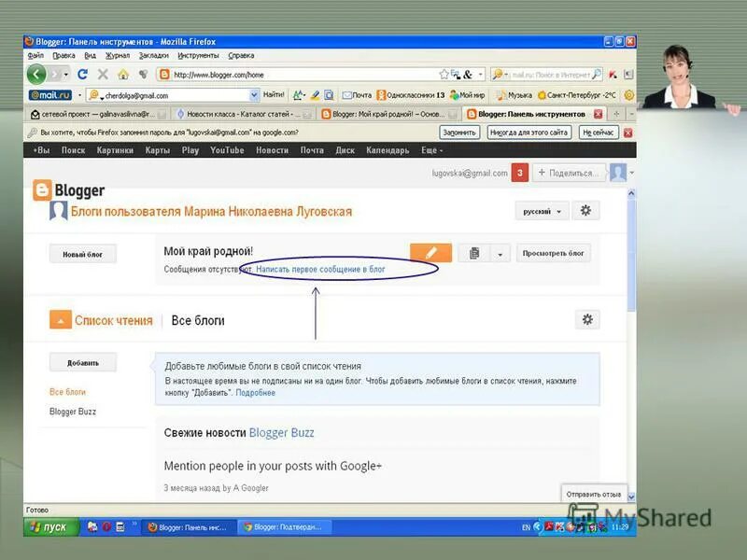Open the history dropdown next to navigation arrows
Image resolution: width=747 pixels, height=560 pixels.
(65, 75)
